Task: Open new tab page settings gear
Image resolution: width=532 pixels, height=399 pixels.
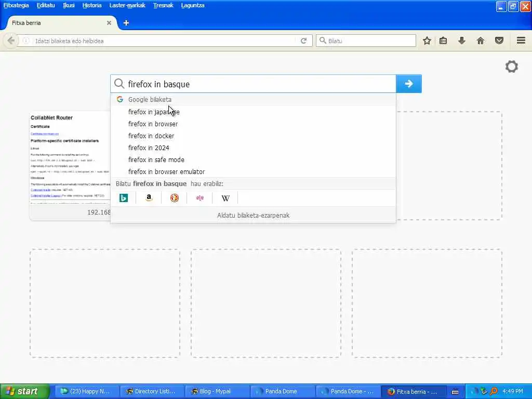Action: [512, 66]
